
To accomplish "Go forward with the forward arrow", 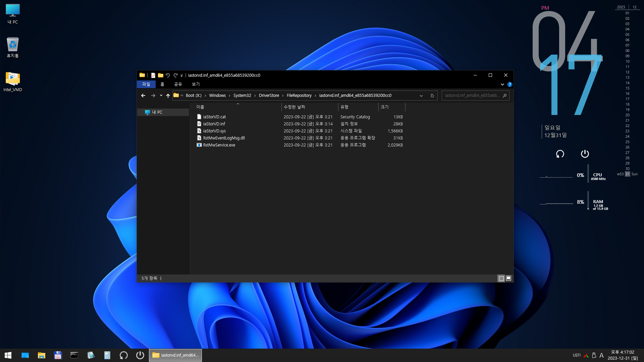I will tap(153, 96).
